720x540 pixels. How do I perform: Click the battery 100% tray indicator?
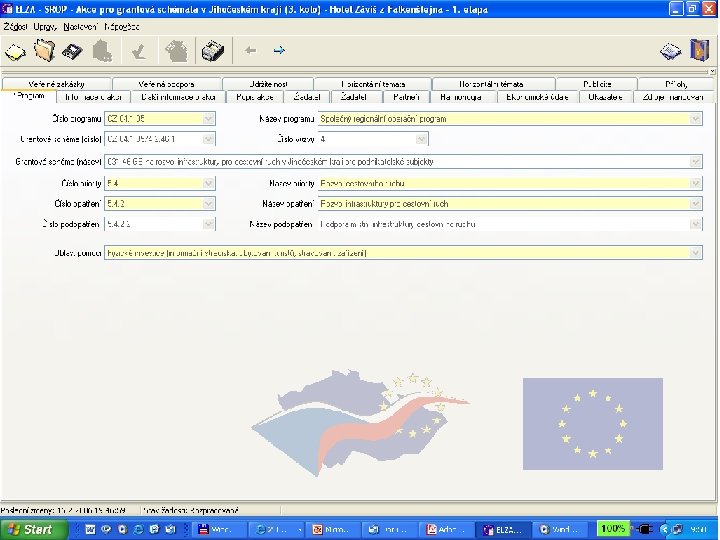tap(613, 529)
